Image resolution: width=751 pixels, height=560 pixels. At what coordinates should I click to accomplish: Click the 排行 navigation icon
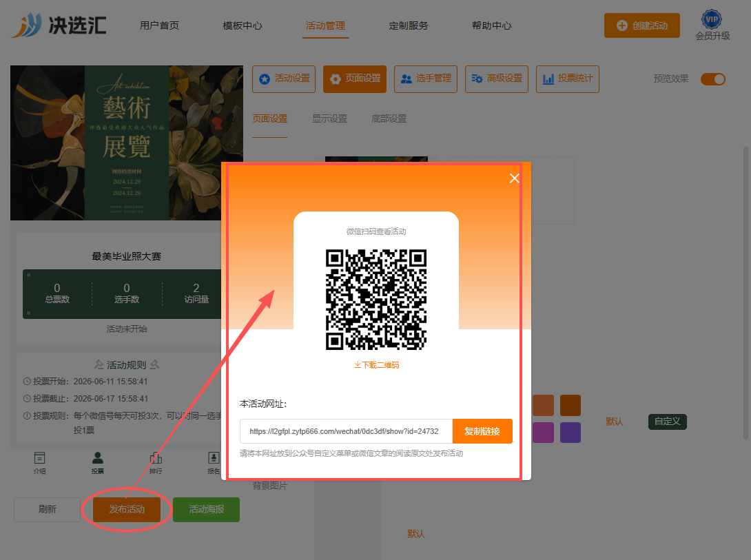click(156, 463)
